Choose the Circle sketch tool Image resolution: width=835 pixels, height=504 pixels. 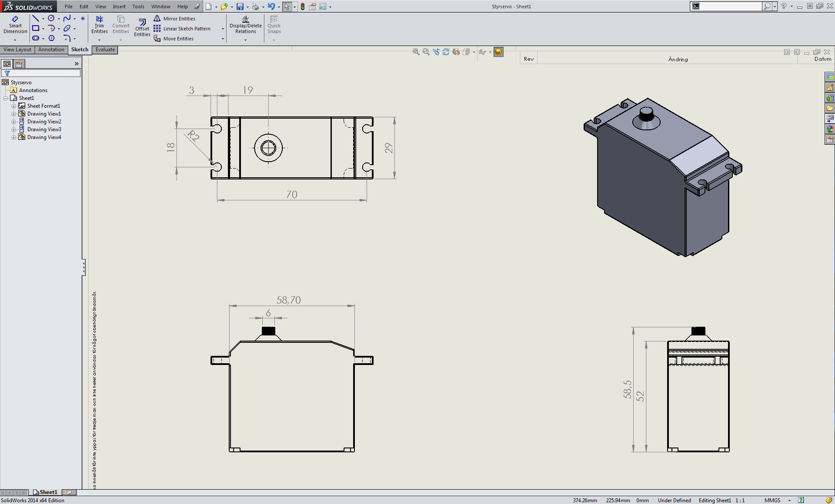[51, 18]
